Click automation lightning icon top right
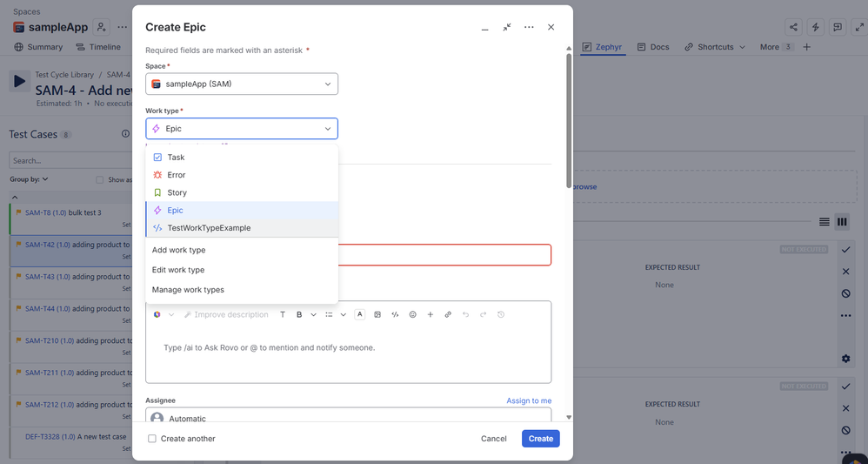 click(816, 27)
